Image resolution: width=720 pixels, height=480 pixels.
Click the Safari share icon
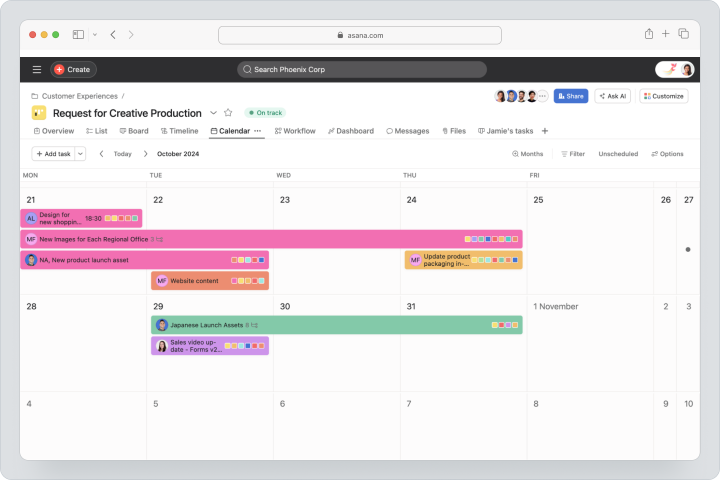point(648,34)
